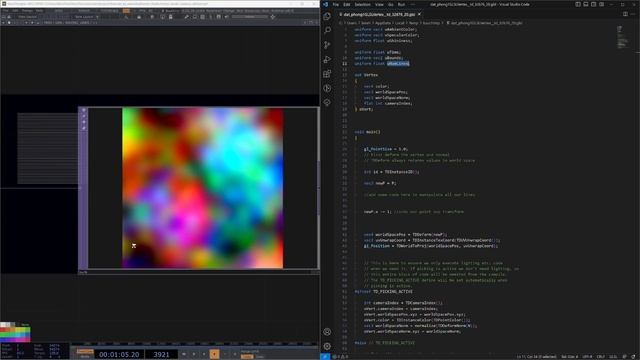
Task: Toggle the secondary side bar layout button
Action: click(593, 4)
